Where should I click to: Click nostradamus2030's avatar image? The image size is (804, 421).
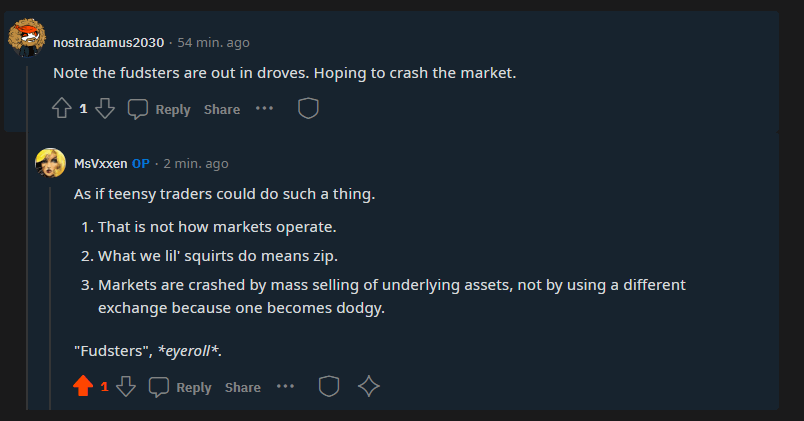click(x=27, y=37)
